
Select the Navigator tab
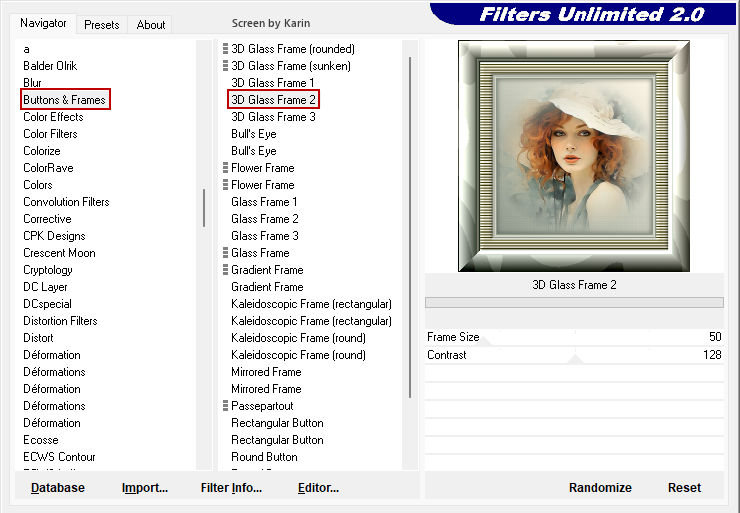44,23
